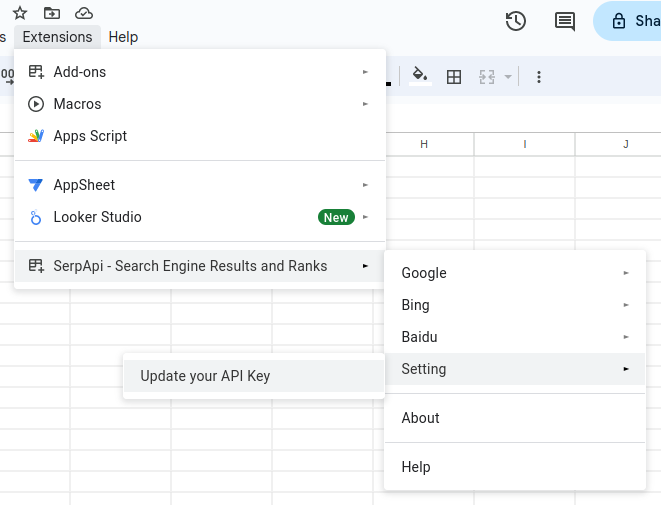The width and height of the screenshot is (661, 505).
Task: Click the Setting submenu arrow
Action: [626, 369]
